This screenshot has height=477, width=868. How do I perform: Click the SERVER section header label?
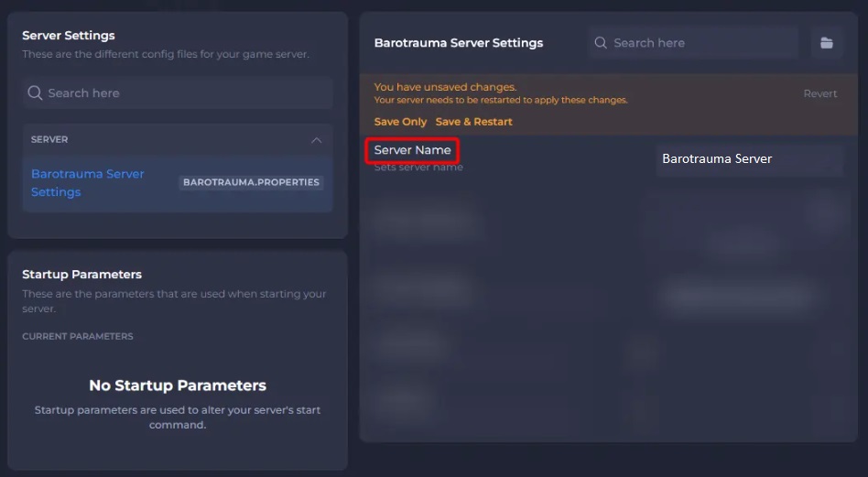[x=49, y=140]
